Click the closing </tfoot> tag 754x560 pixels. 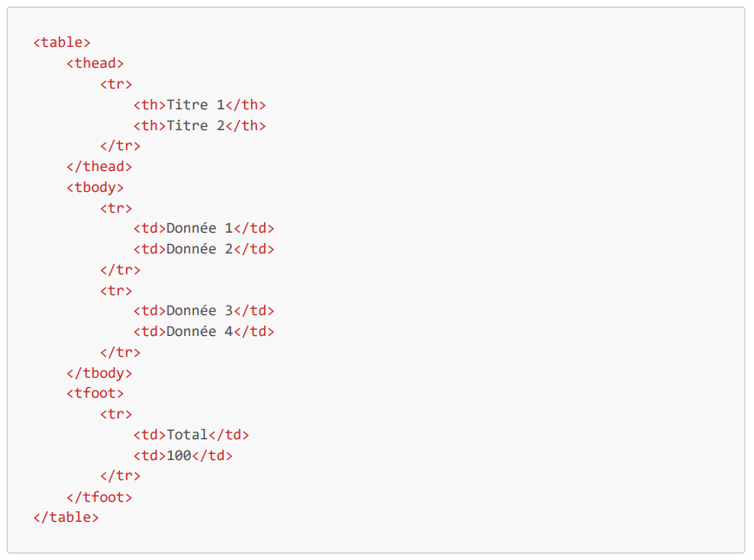coord(99,497)
